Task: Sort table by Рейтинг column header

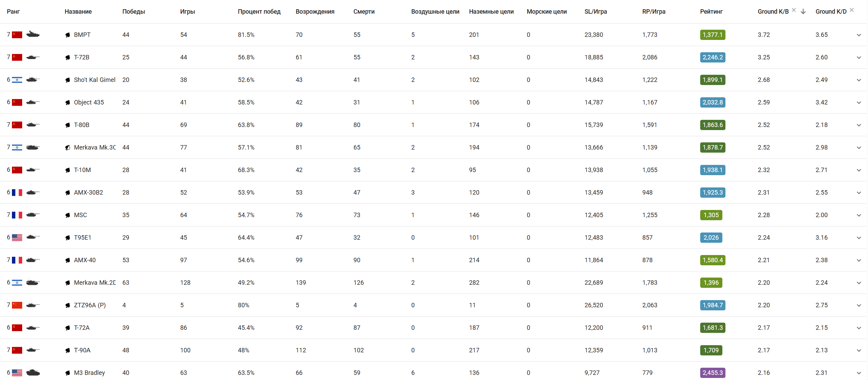Action: tap(711, 12)
